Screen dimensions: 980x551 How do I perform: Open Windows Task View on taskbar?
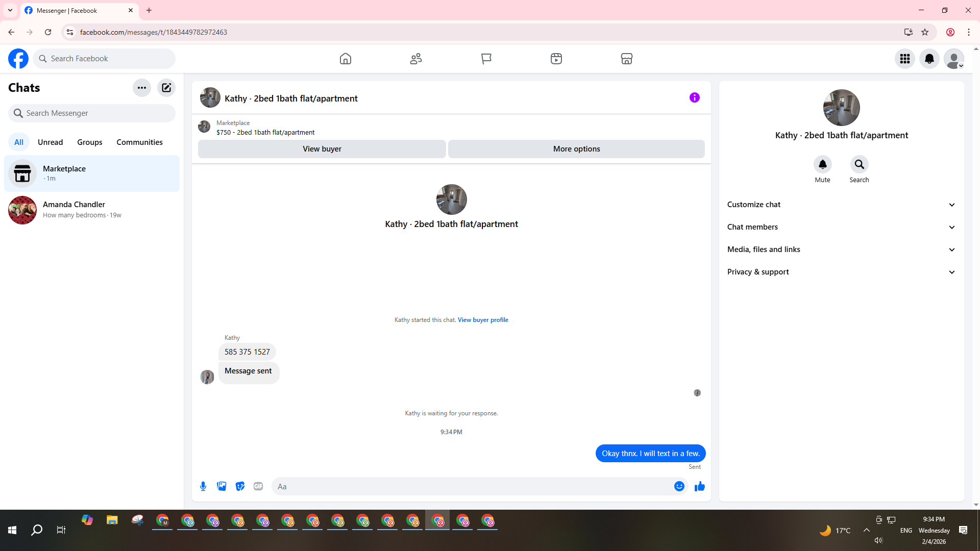click(61, 530)
